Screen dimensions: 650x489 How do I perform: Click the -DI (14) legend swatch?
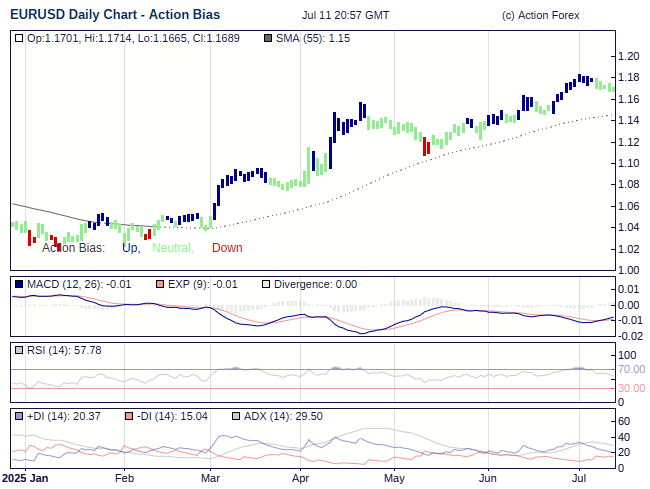tap(129, 415)
